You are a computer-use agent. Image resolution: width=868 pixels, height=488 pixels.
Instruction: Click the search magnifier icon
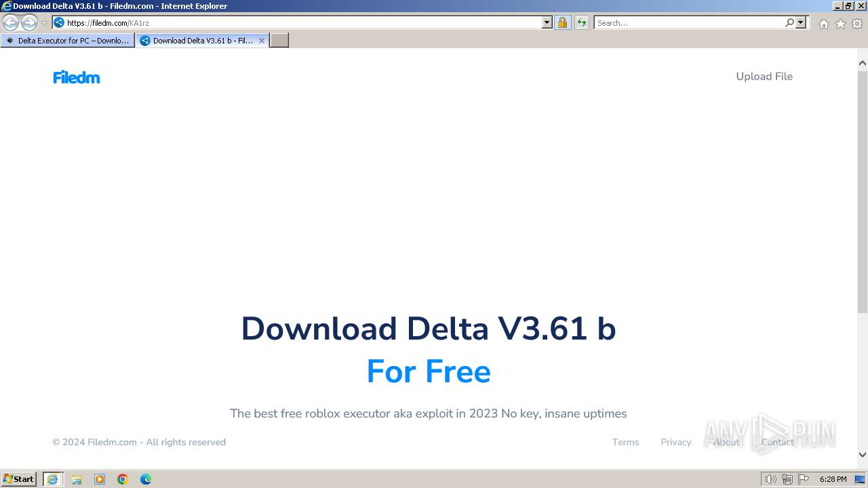pos(789,22)
